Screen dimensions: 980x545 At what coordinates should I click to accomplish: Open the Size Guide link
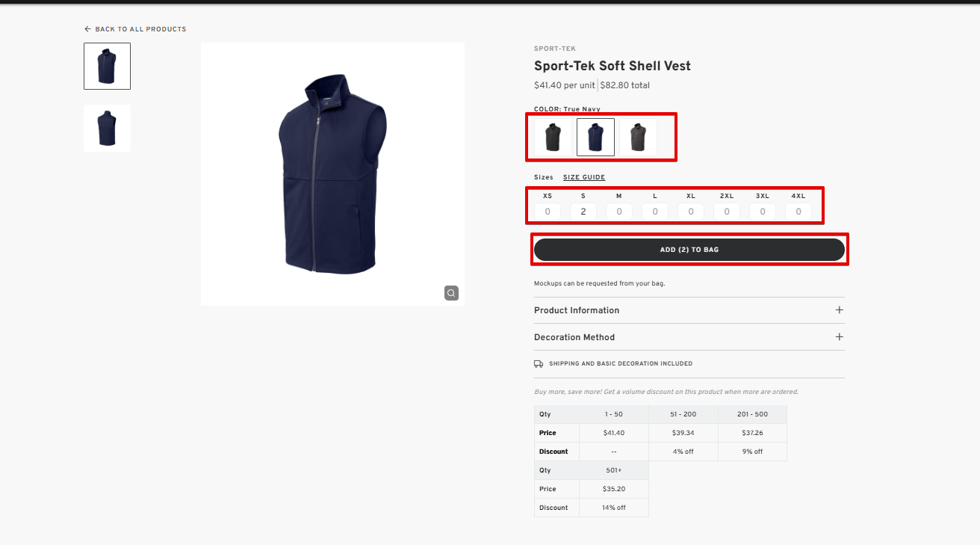click(584, 177)
